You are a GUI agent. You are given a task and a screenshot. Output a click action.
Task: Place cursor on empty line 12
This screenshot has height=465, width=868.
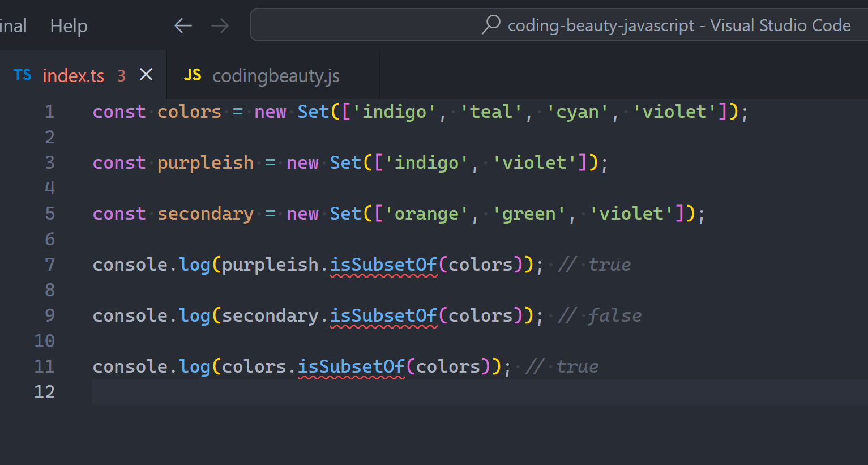479,392
